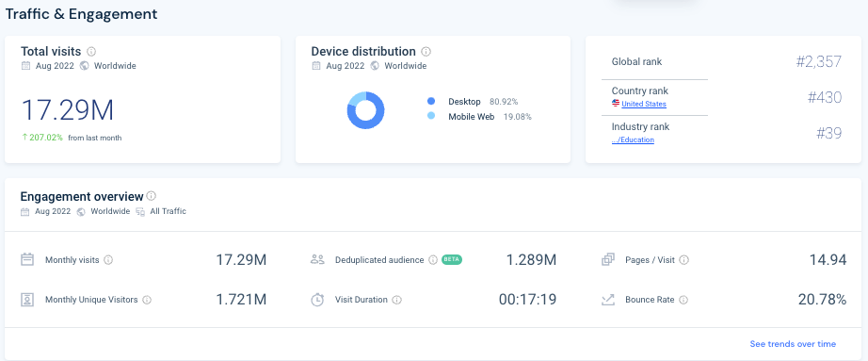Click the globe icon in Device distribution card
868x361 pixels.
[375, 66]
